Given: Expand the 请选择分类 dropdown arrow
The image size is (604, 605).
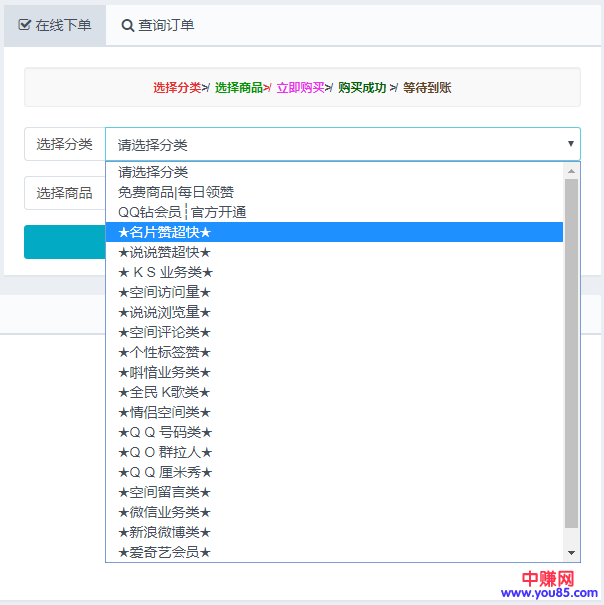Looking at the screenshot, I should [x=571, y=144].
